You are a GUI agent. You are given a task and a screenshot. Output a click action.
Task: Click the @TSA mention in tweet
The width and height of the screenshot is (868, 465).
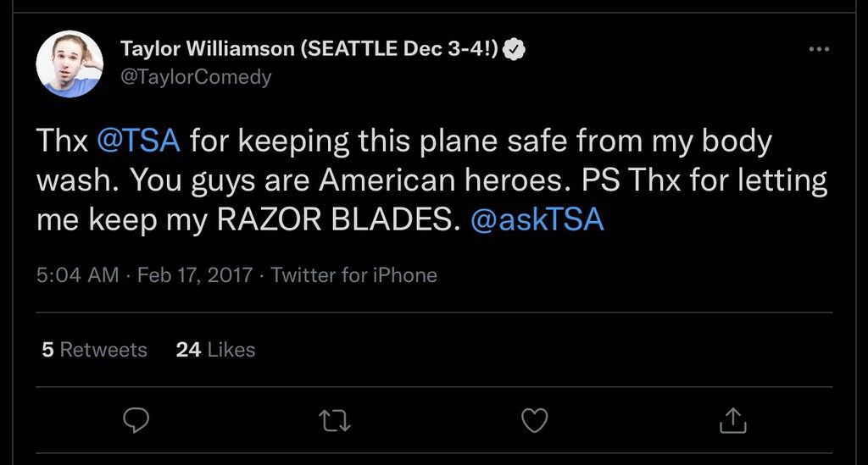point(138,141)
